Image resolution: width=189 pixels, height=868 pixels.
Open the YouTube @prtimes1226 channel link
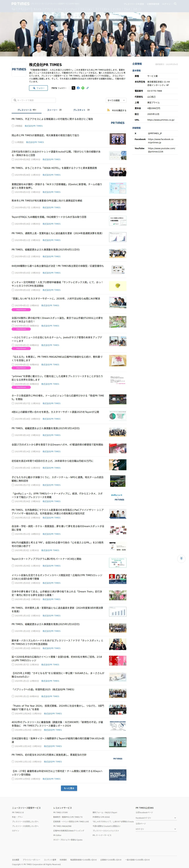161,150
